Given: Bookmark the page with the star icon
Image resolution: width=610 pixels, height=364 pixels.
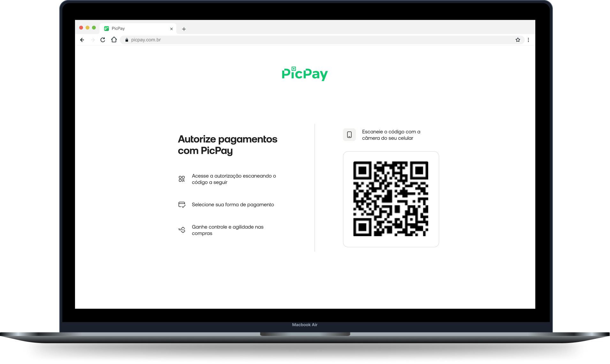Looking at the screenshot, I should tap(518, 40).
